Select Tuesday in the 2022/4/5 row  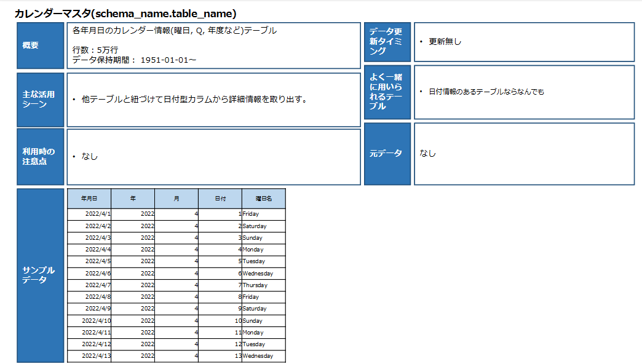pos(264,262)
